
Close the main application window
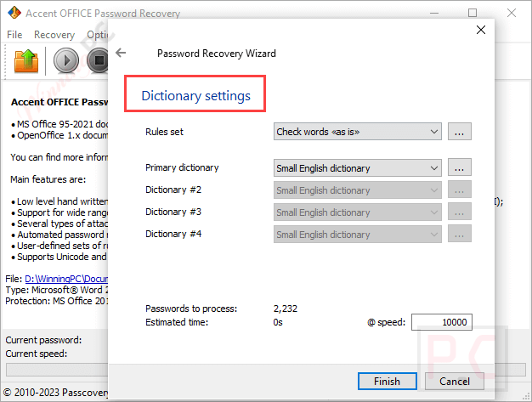click(512, 13)
